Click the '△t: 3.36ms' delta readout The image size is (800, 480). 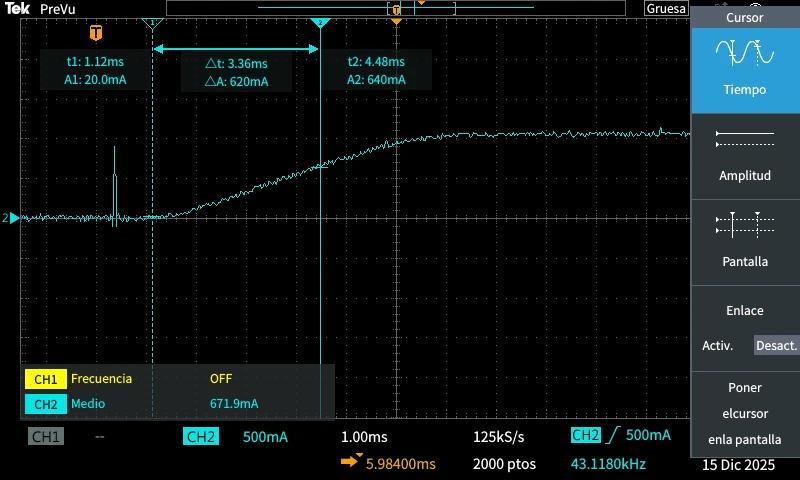point(236,63)
